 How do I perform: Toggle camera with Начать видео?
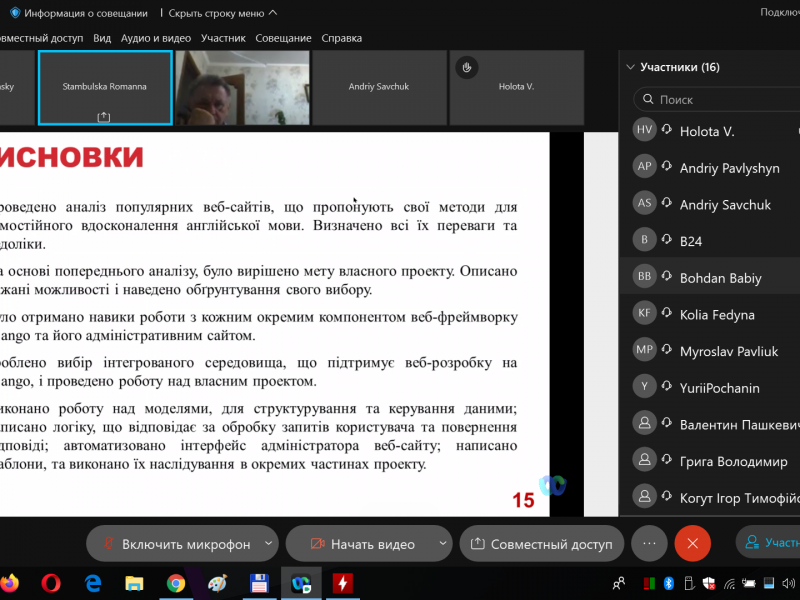click(x=362, y=544)
